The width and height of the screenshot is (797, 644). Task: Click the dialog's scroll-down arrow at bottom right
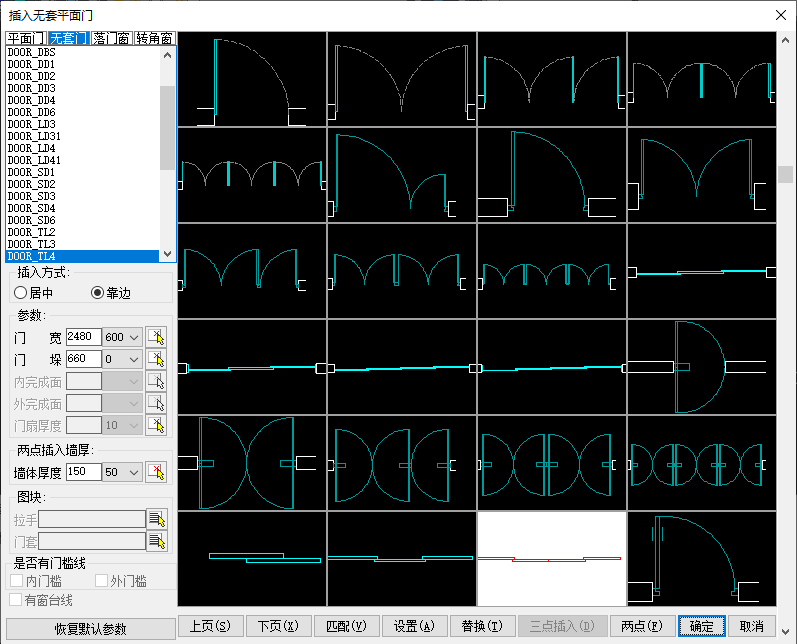785,632
